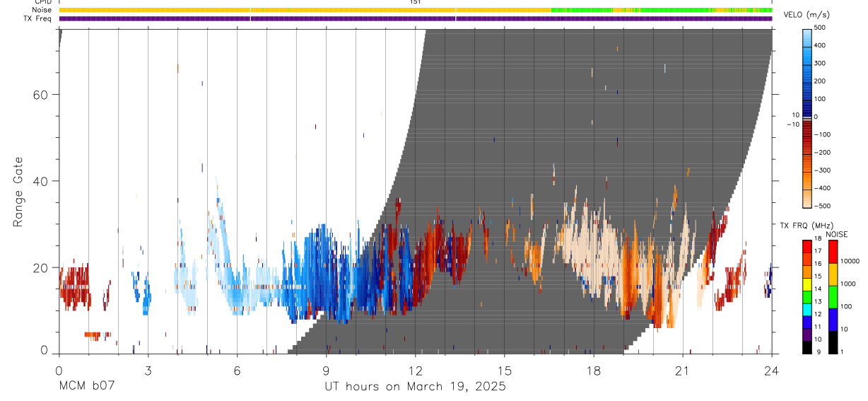The height and width of the screenshot is (401, 868).
Task: Click the −500 label at velocity scale bottom
Action: tap(822, 207)
